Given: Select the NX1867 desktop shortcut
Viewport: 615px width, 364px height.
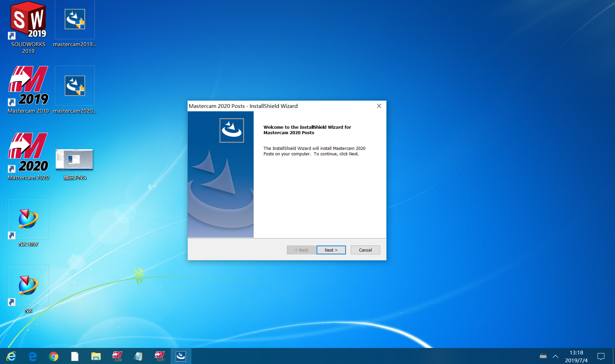Looking at the screenshot, I should coord(28,223).
